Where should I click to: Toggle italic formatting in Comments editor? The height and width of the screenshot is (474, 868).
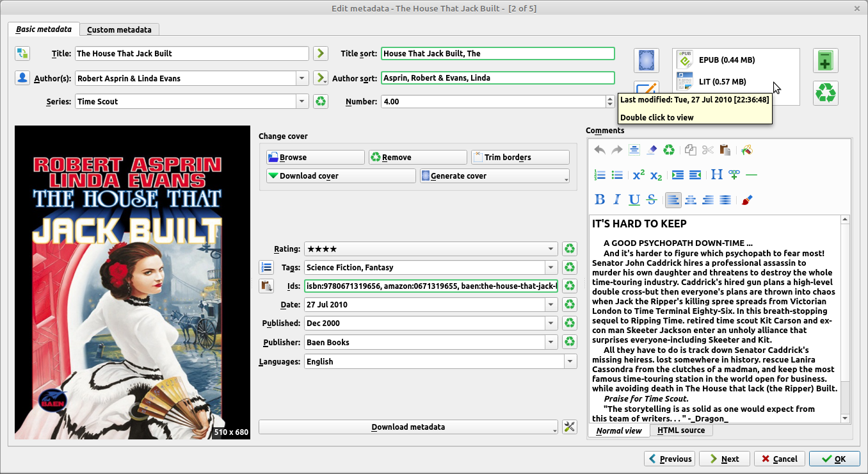[x=617, y=200]
